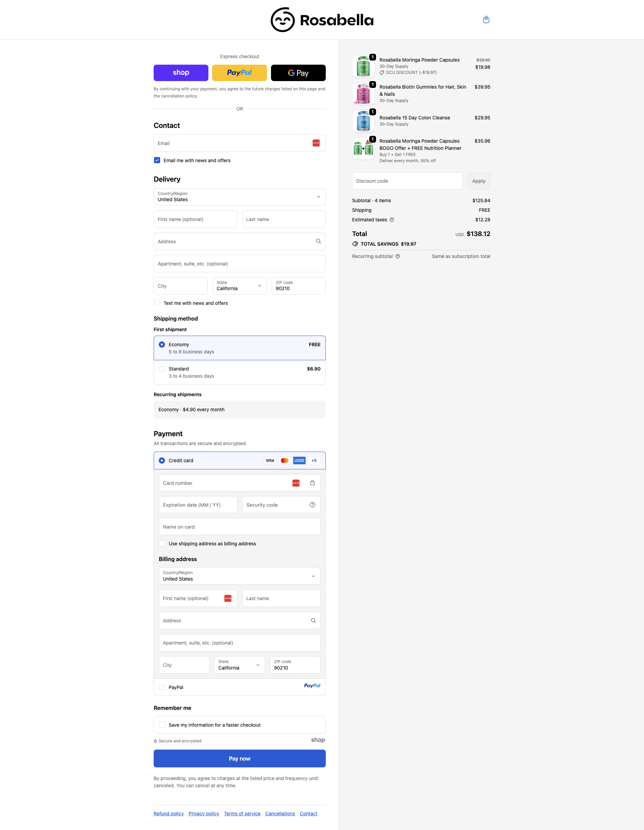The width and height of the screenshot is (644, 830).
Task: Open the Cancellations link
Action: pos(280,814)
